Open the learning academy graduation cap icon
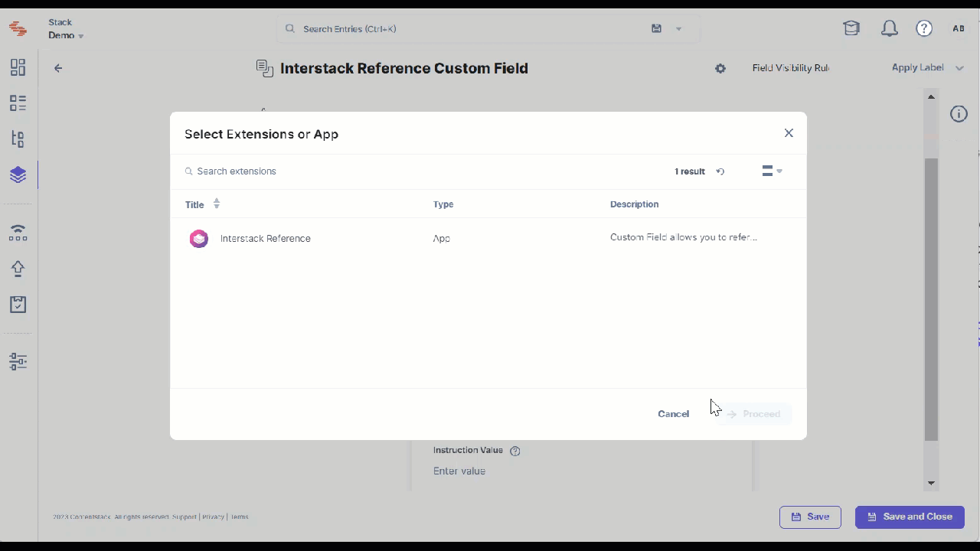 click(x=851, y=29)
